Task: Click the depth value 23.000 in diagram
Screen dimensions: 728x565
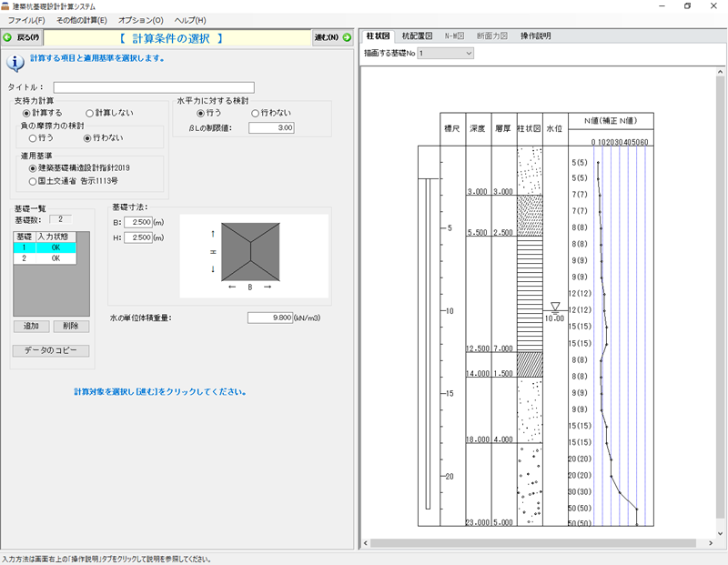Action: point(478,523)
